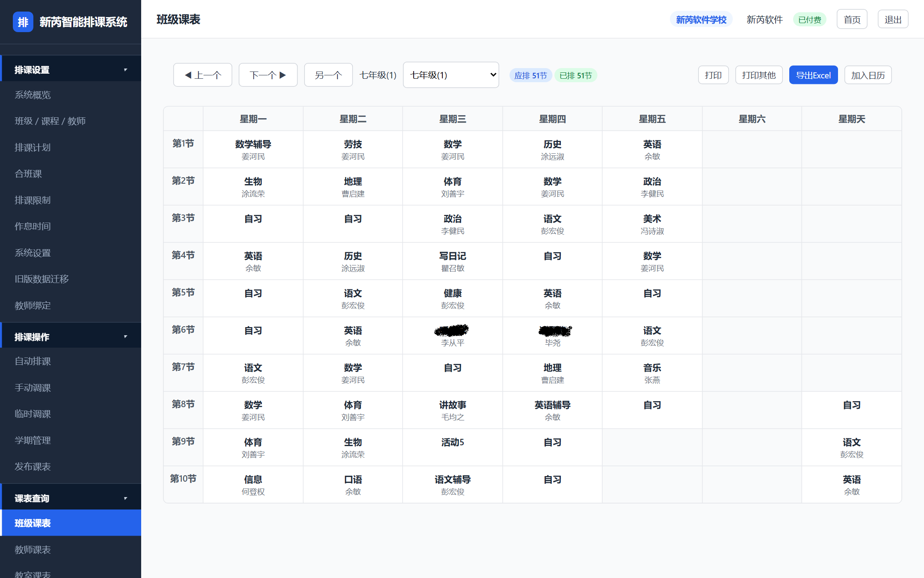Viewport: 924px width, 578px height.
Task: Open 系统设置 in sidebar
Action: (x=71, y=253)
